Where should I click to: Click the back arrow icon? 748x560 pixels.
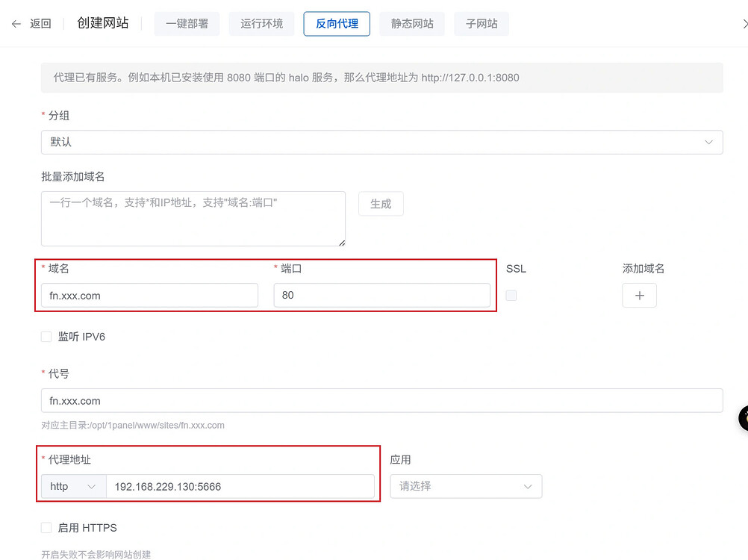(16, 24)
